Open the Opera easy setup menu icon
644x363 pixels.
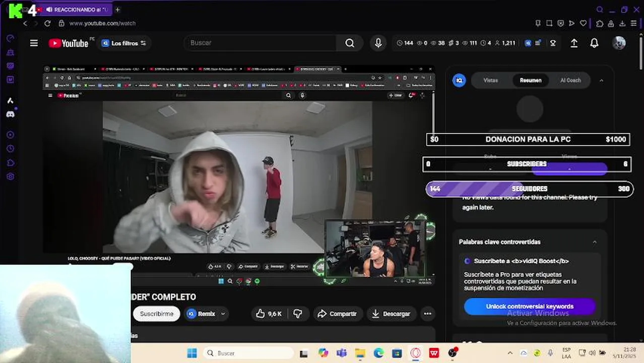tap(633, 23)
